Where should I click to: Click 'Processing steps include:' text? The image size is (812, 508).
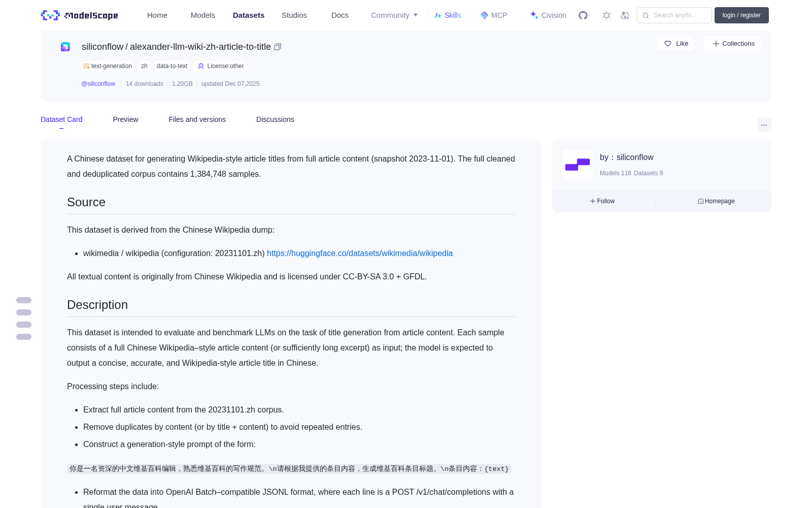click(113, 387)
